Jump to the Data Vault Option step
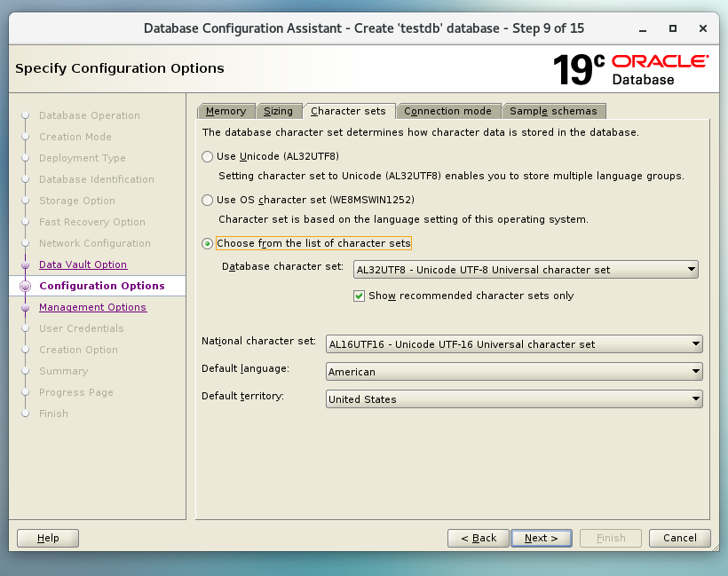The height and width of the screenshot is (576, 728). tap(83, 264)
